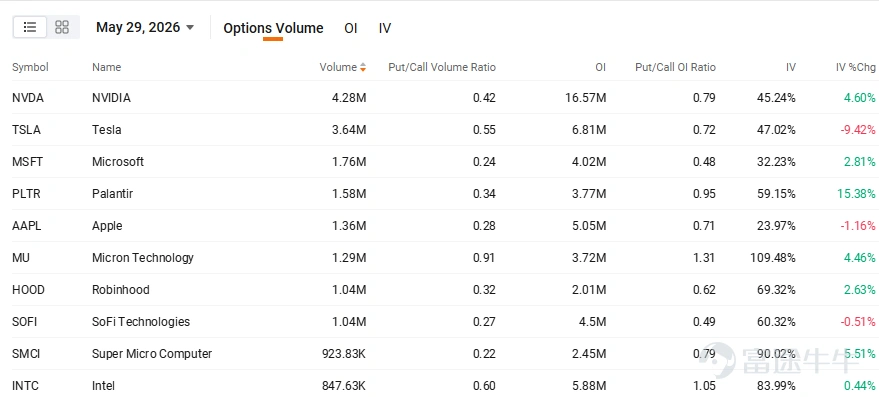Click Intel volume value 847.63K
Screen dimensions: 879x397
coord(344,386)
